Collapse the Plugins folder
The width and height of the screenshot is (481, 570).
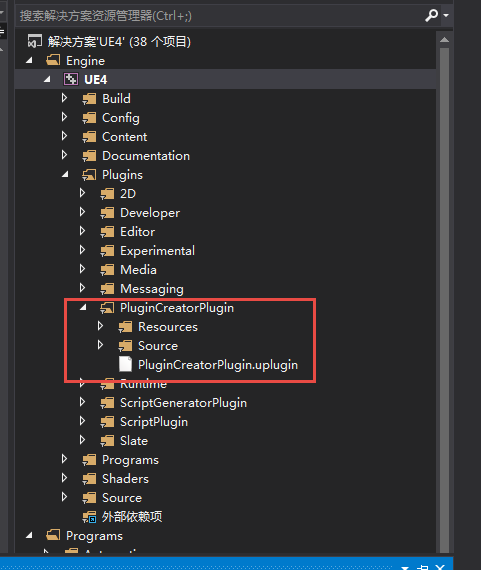65,175
